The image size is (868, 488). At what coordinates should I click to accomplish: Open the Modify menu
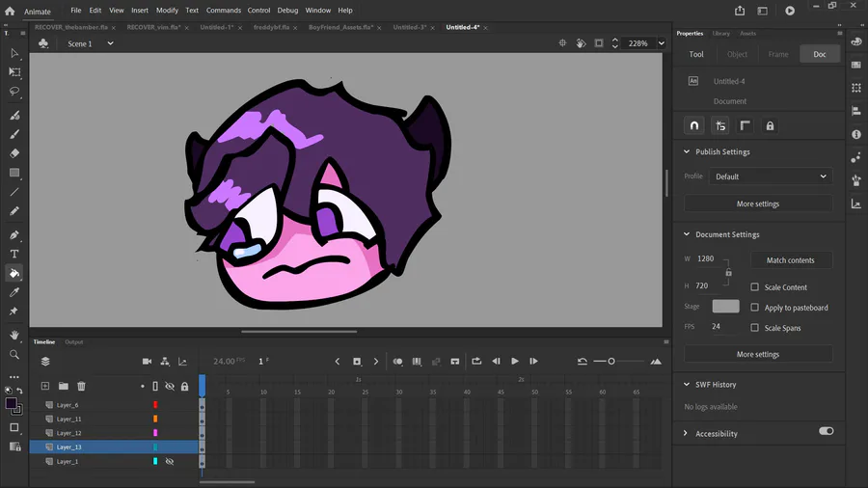coord(167,10)
